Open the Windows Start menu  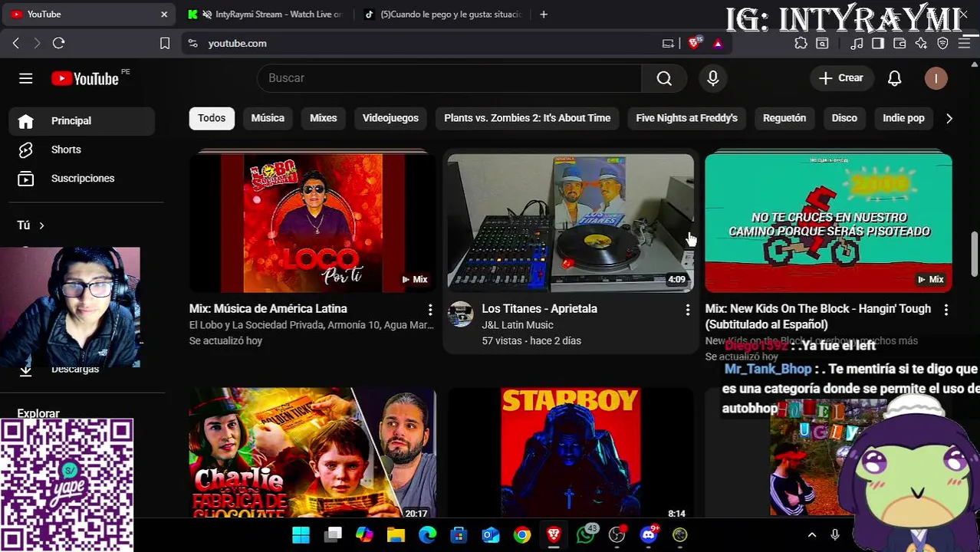(x=301, y=535)
